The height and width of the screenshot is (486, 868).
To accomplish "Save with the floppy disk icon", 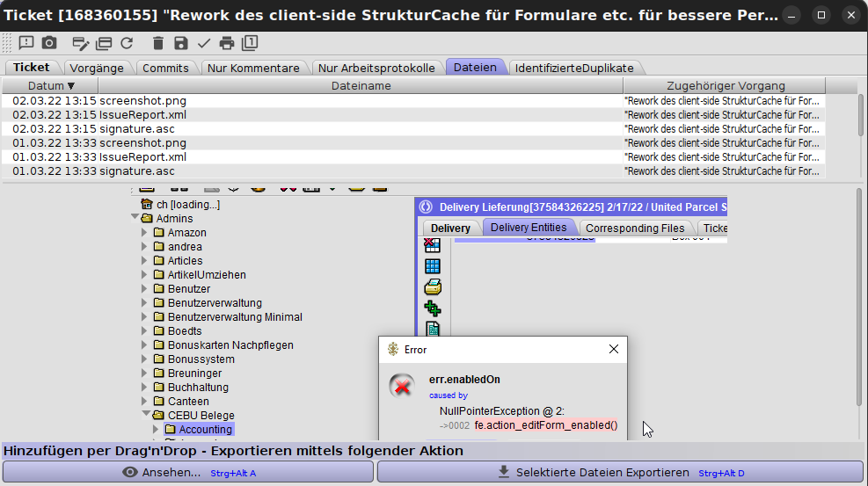I will 181,43.
